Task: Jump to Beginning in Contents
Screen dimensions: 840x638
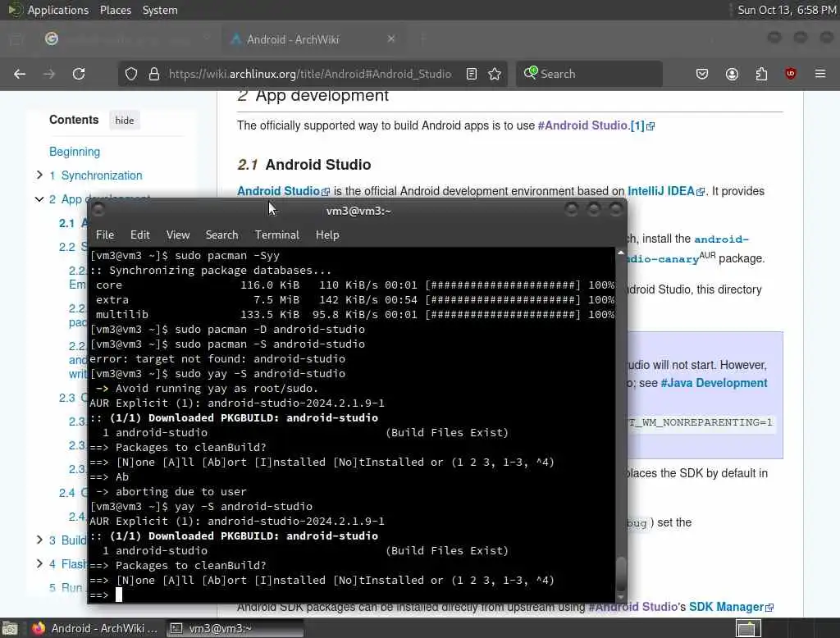Action: [75, 152]
